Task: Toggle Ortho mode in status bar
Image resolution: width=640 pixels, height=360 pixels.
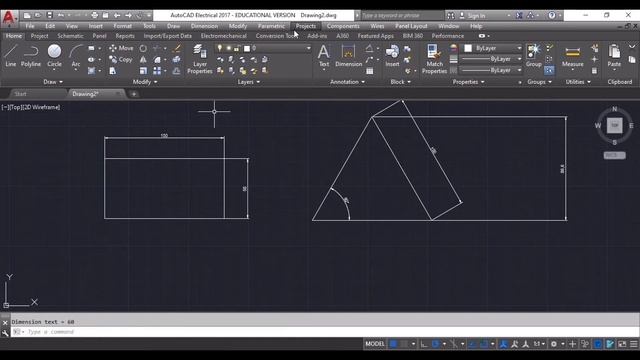Action: coord(424,344)
